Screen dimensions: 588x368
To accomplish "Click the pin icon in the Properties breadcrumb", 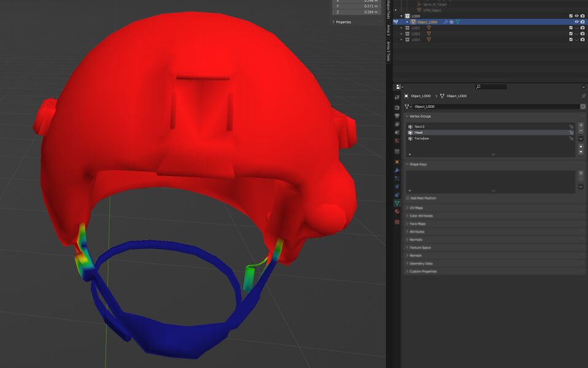I will [x=583, y=96].
